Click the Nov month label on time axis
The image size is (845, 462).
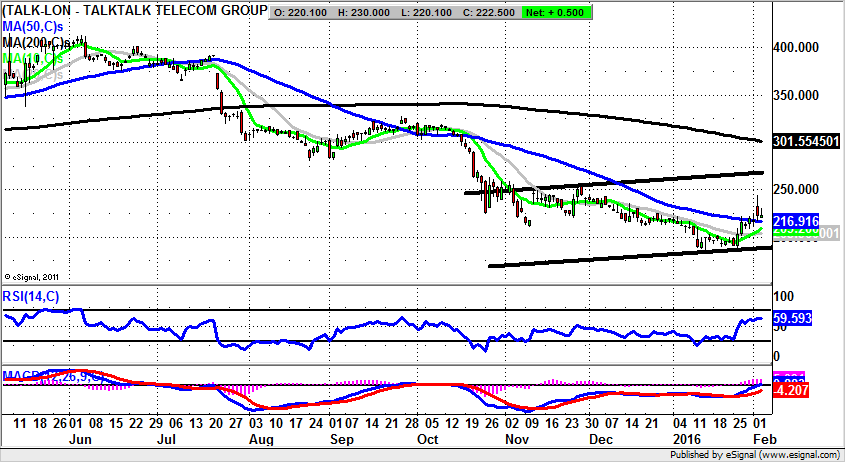click(x=516, y=437)
